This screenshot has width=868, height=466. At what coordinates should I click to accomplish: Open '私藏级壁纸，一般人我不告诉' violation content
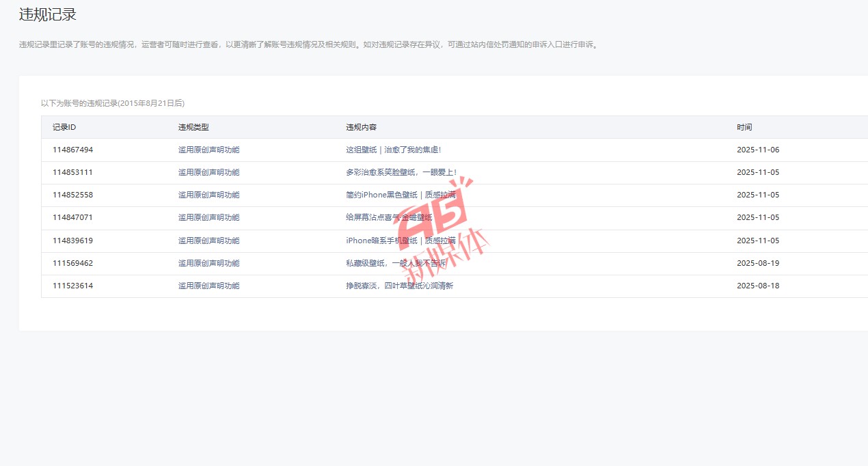pos(396,263)
